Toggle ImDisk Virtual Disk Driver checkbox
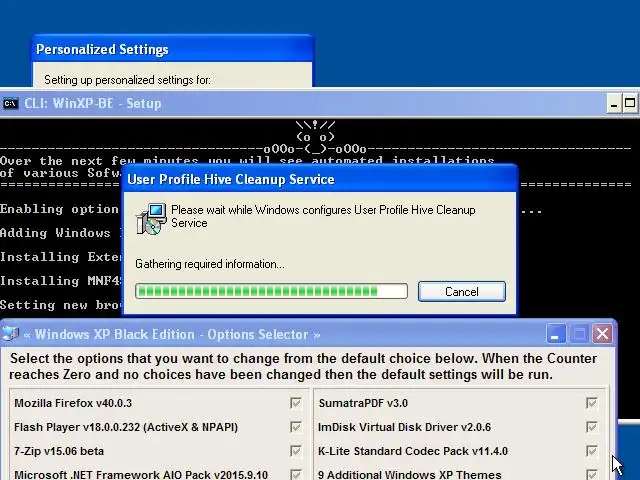The image size is (640, 480). (x=591, y=427)
